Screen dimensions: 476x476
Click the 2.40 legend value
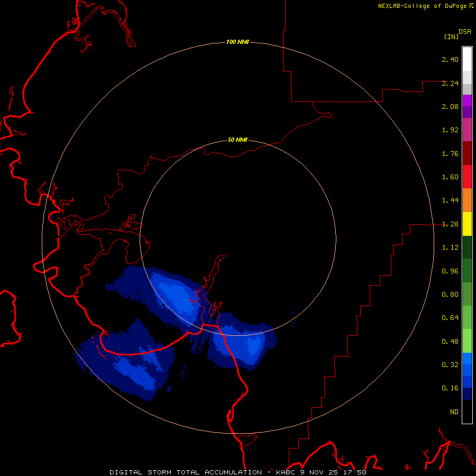(450, 59)
